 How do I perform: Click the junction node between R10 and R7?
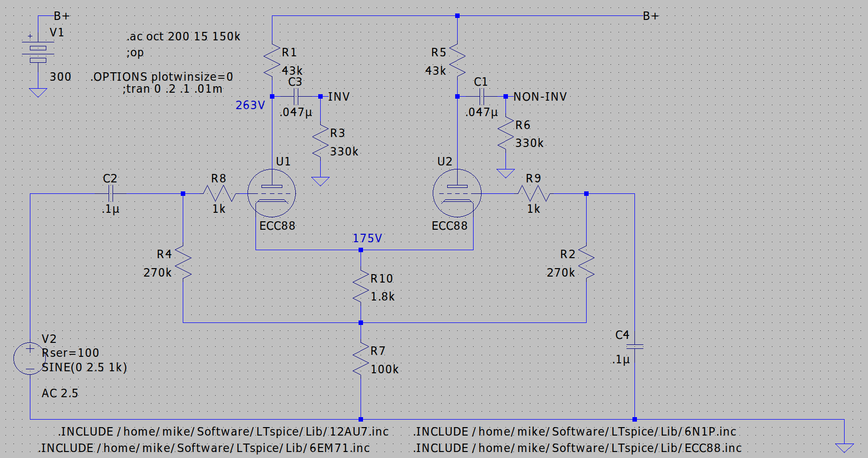tap(361, 322)
